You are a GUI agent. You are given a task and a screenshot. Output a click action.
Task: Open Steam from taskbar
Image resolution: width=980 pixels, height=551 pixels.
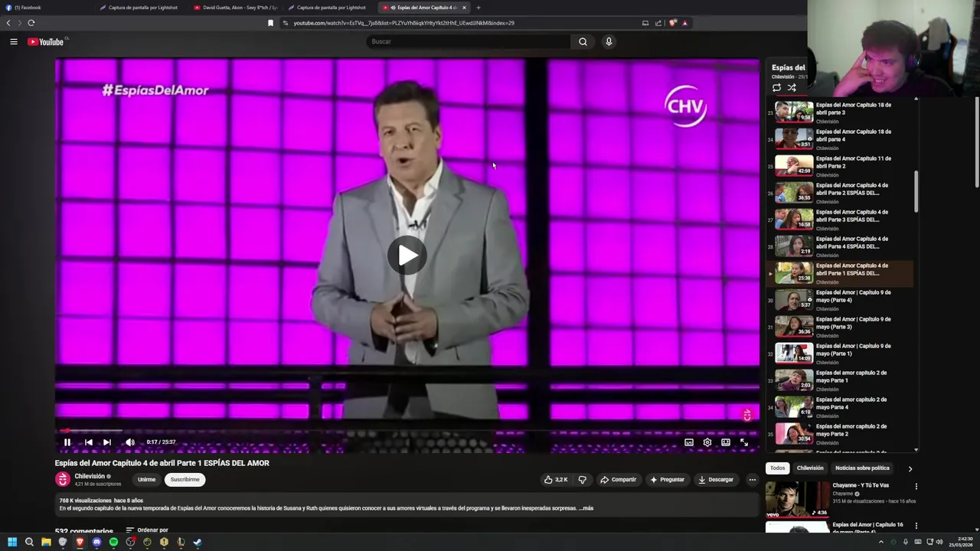198,542
